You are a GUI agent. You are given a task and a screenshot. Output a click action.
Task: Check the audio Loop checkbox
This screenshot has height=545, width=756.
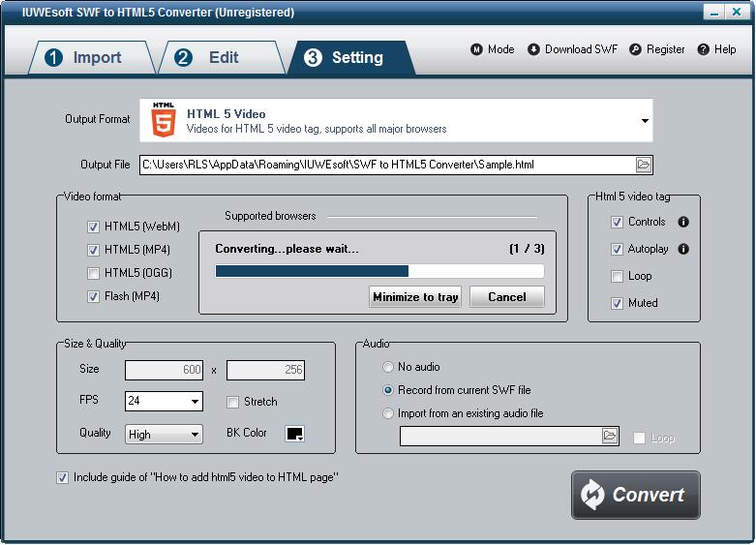(639, 438)
